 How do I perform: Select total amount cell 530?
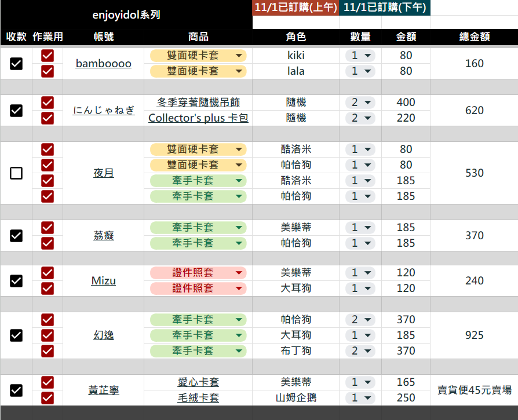point(474,173)
